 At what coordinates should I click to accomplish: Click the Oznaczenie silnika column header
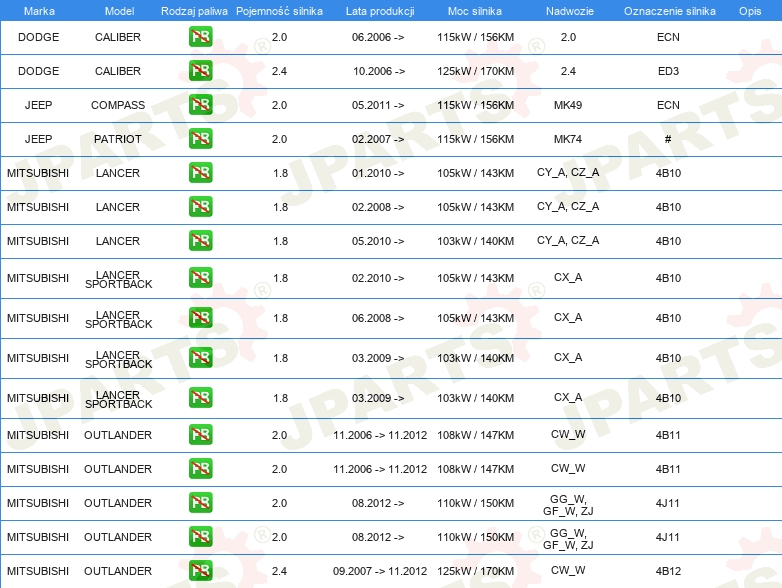tap(669, 10)
